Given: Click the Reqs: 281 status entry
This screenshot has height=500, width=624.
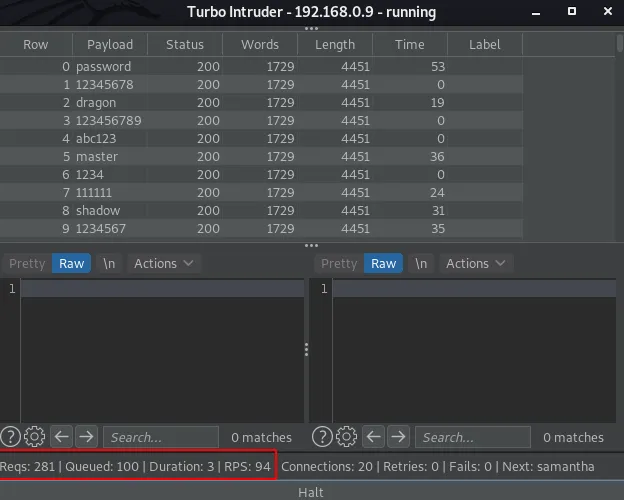Looking at the screenshot, I should click(27, 467).
